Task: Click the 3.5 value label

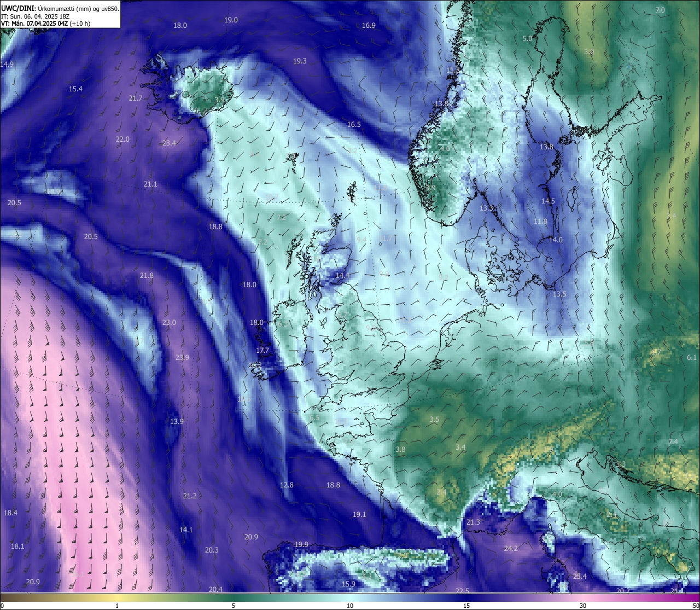Action: (x=434, y=420)
